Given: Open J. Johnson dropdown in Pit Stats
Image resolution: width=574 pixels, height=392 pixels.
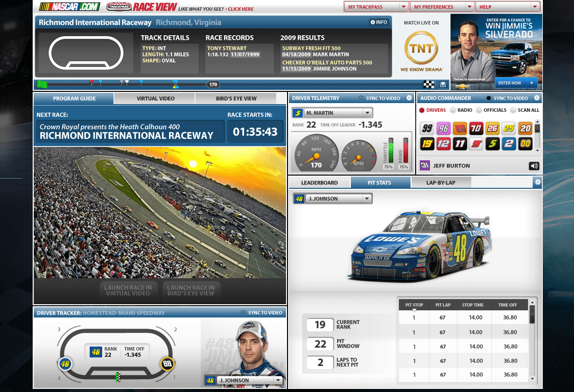Looking at the screenshot, I should click(339, 199).
